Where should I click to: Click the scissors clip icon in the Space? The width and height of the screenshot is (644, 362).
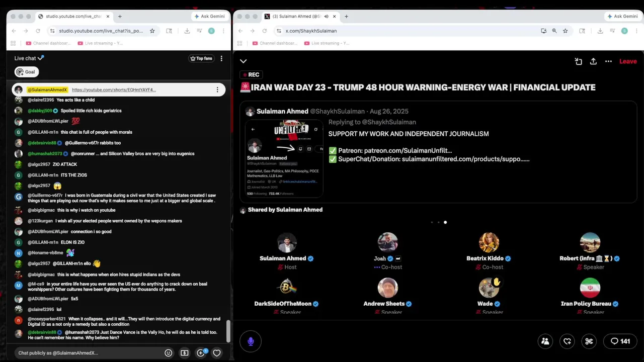(x=589, y=341)
